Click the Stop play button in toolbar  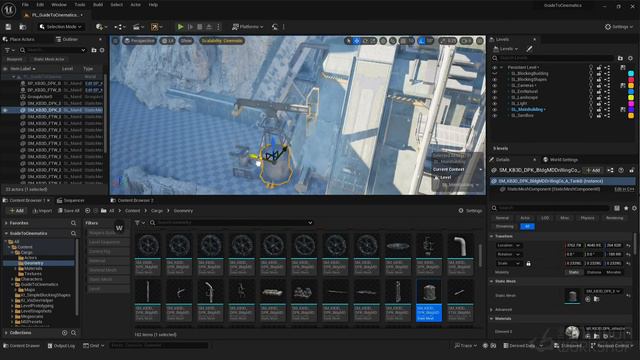point(200,27)
